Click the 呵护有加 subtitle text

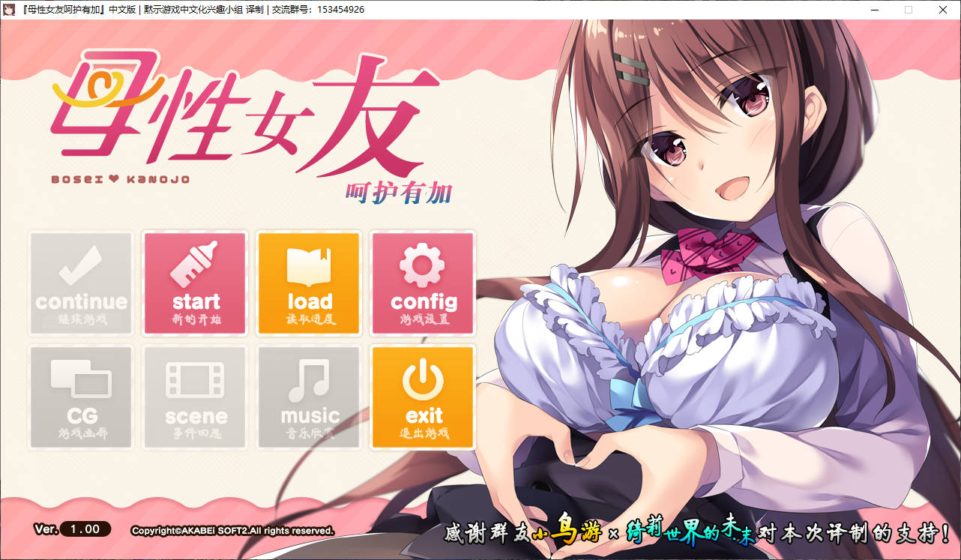tap(399, 193)
